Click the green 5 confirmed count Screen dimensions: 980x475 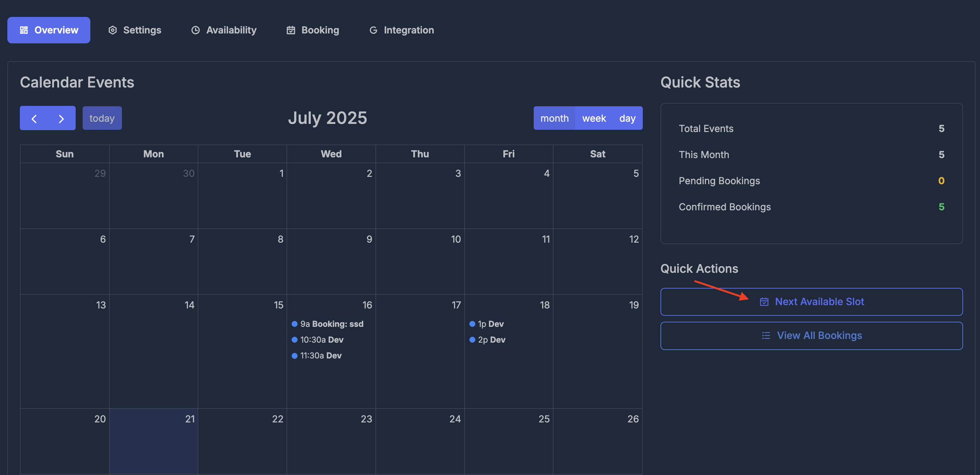[941, 207]
